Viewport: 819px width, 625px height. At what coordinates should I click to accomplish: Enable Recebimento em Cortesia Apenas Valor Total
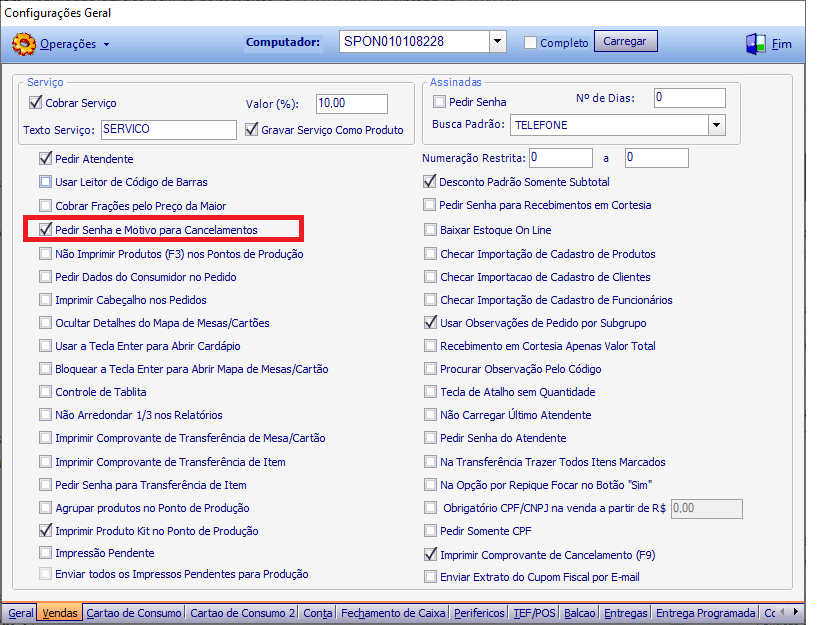[x=430, y=346]
